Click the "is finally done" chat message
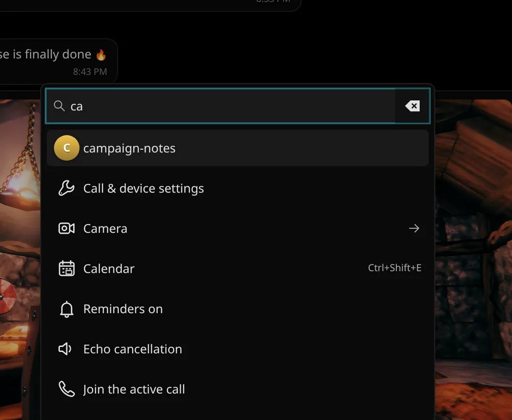The height and width of the screenshot is (420, 512). (x=58, y=61)
